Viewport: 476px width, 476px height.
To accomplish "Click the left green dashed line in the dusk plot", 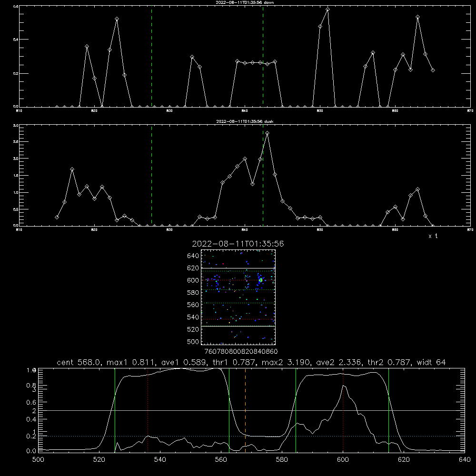I will (151, 175).
